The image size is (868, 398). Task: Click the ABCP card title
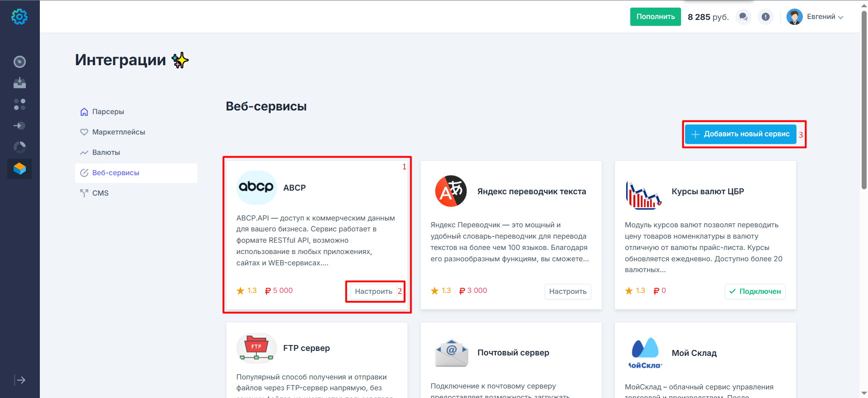[294, 188]
